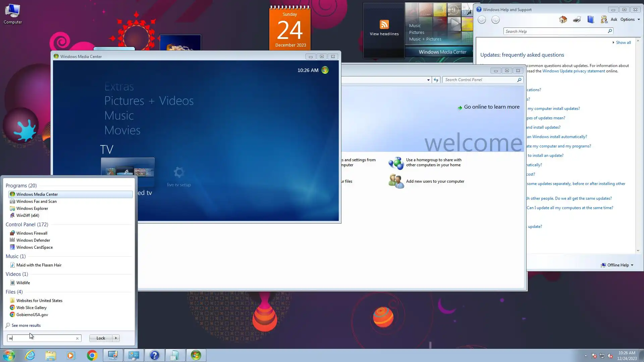Expand Show all answers in Help
Screen dimensions: 644x362
click(x=623, y=43)
